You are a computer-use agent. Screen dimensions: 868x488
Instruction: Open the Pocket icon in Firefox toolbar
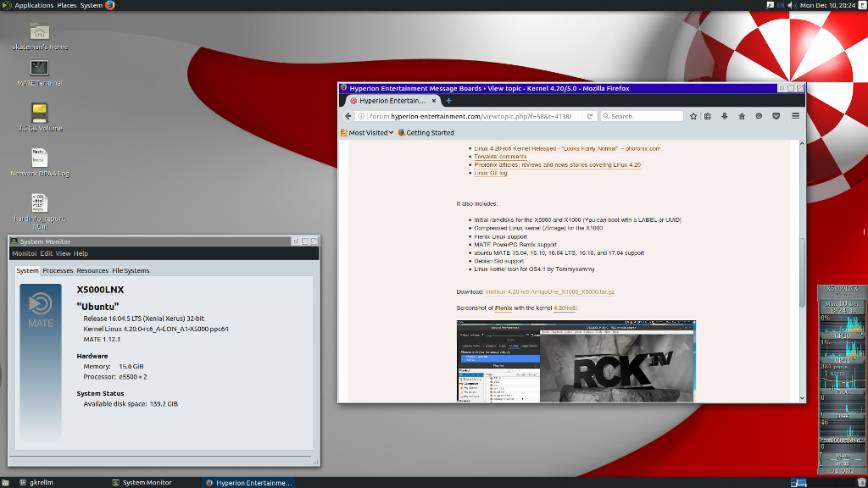[x=776, y=116]
